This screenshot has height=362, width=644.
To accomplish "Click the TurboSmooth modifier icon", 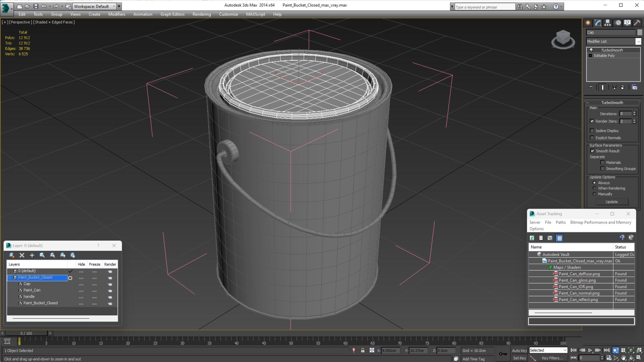I will 591,49.
